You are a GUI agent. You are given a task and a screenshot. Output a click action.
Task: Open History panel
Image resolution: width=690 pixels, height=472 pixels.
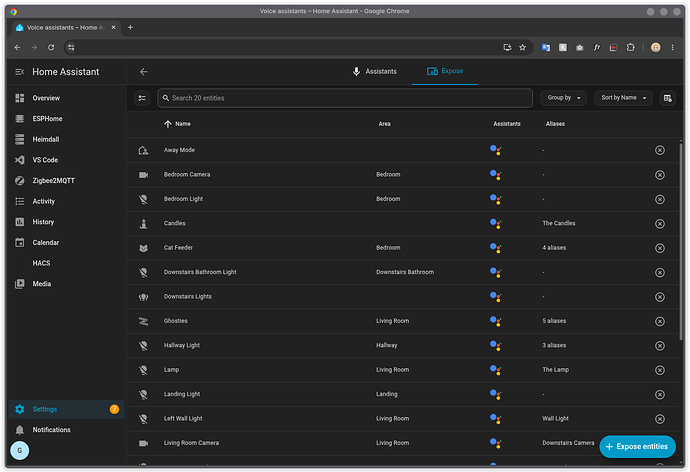[x=66, y=222]
